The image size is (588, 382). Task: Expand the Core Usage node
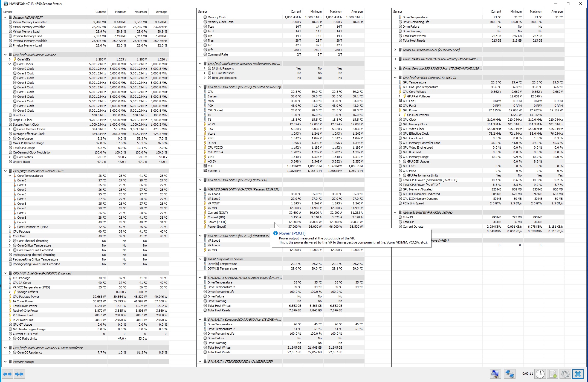(10, 138)
